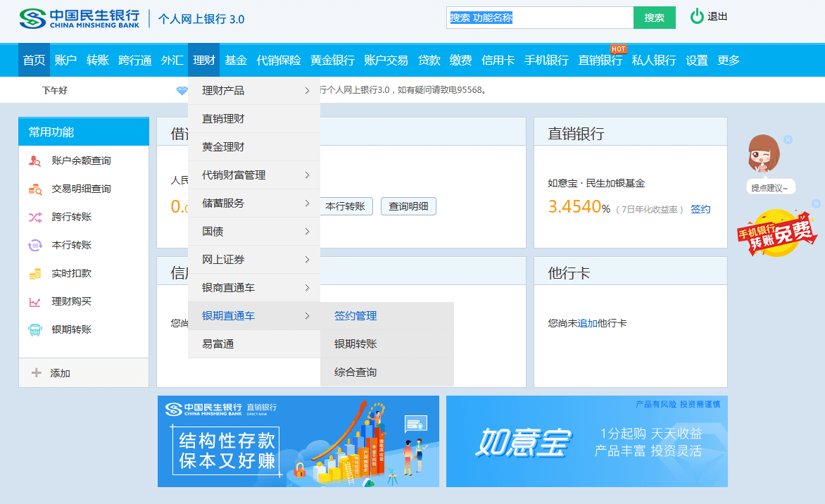Click the green 搜索 button
825x504 pixels.
tap(655, 18)
